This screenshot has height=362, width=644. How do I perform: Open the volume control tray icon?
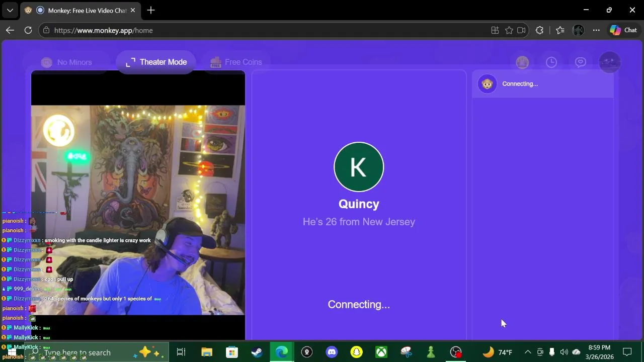[564, 352]
